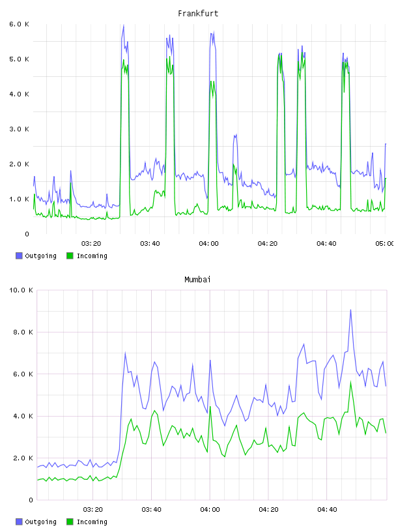Viewport: 396px width, 532px height.
Task: Click the 04:20 time label in Frankfurt
Action: click(x=268, y=244)
